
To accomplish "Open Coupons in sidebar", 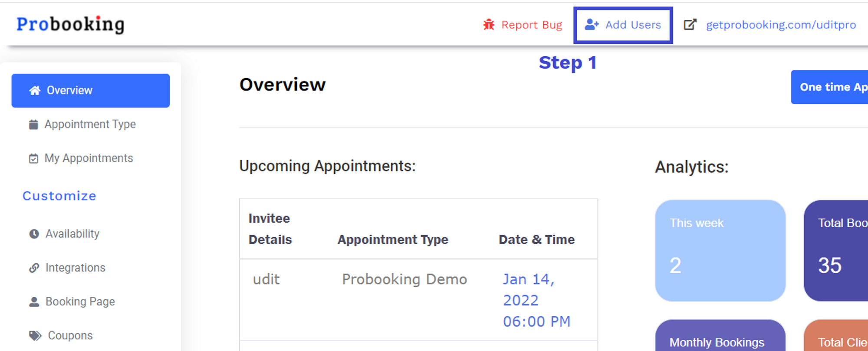I will point(70,335).
